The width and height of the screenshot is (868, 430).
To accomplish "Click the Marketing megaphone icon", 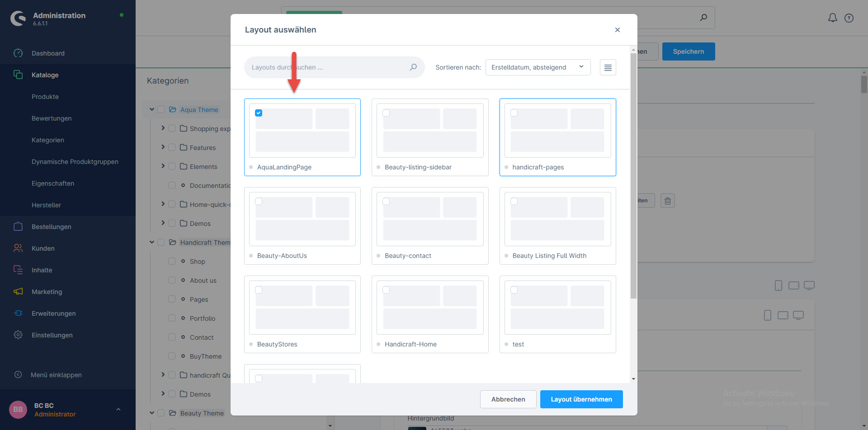I will tap(18, 292).
